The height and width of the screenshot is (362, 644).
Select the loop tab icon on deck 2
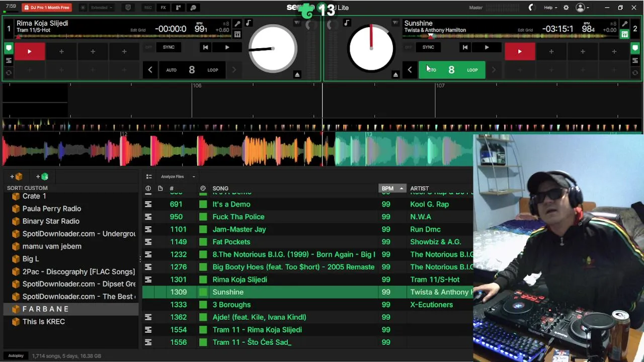pos(635,60)
